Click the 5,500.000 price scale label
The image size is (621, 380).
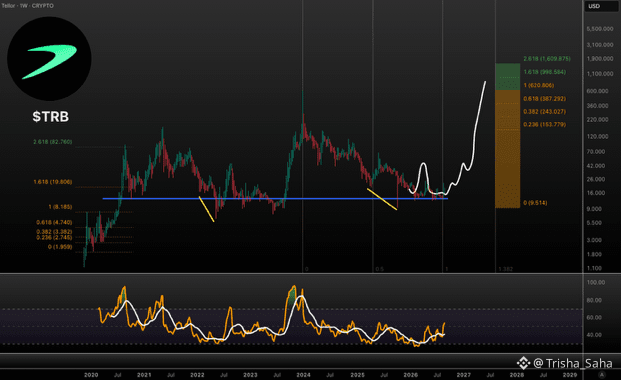pos(600,29)
